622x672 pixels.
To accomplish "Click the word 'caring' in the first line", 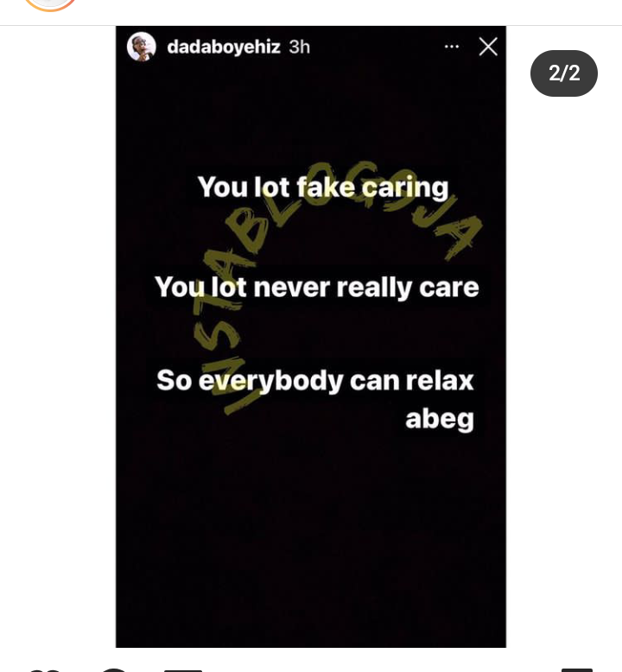I will (405, 187).
